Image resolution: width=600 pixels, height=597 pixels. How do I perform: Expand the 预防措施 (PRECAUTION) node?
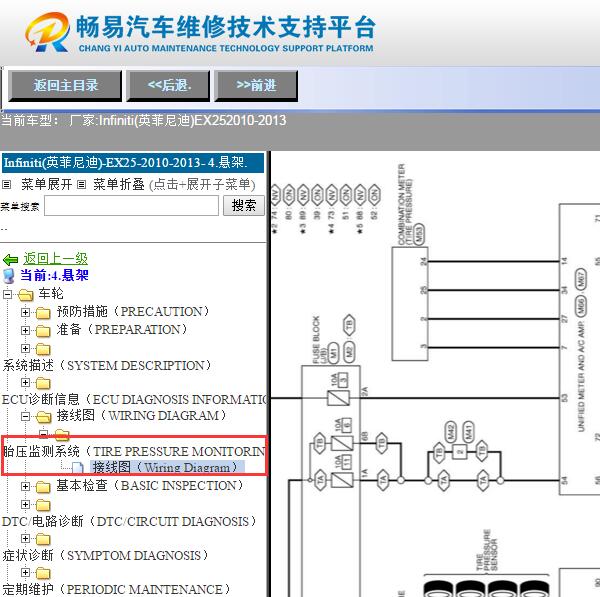25,312
